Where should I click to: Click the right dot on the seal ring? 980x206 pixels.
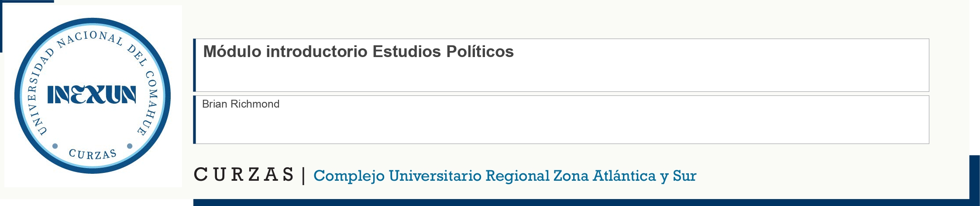(x=130, y=146)
